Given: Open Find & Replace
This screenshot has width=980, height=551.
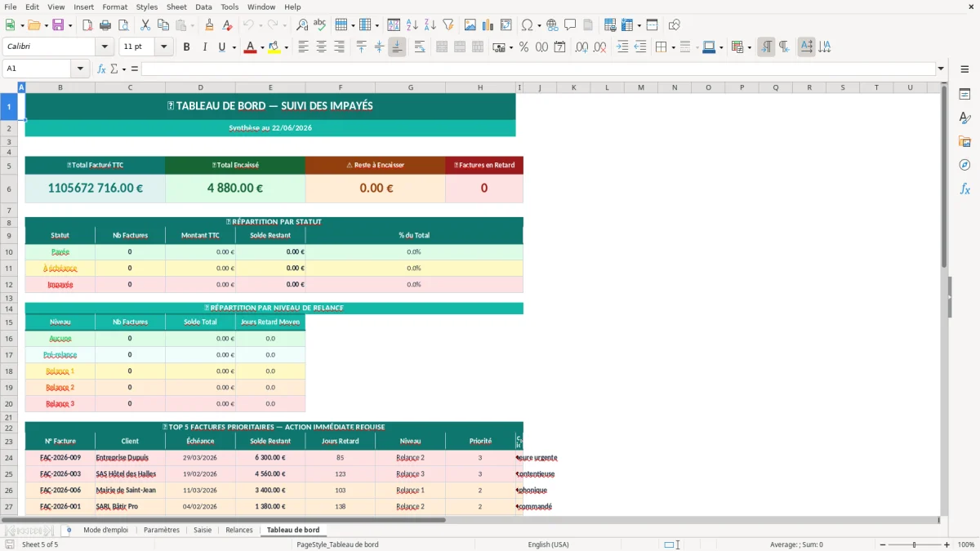Looking at the screenshot, I should (302, 25).
